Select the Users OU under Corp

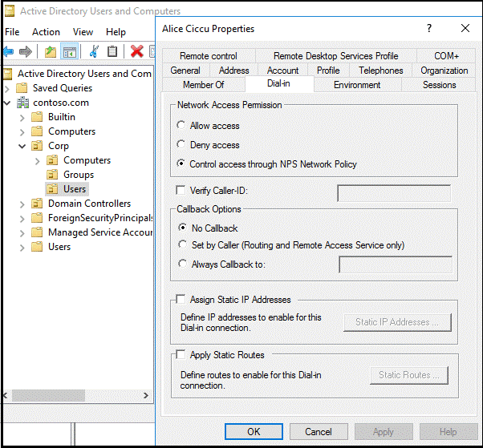click(75, 189)
